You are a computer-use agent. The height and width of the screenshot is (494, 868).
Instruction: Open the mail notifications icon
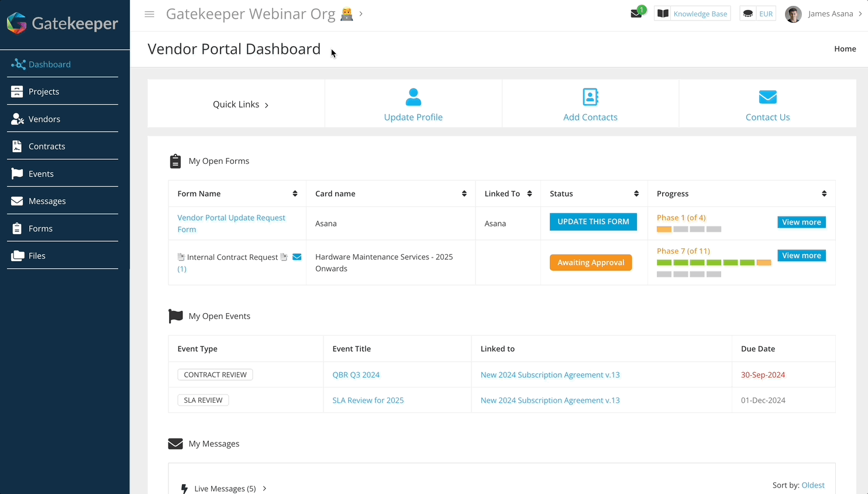pos(636,14)
